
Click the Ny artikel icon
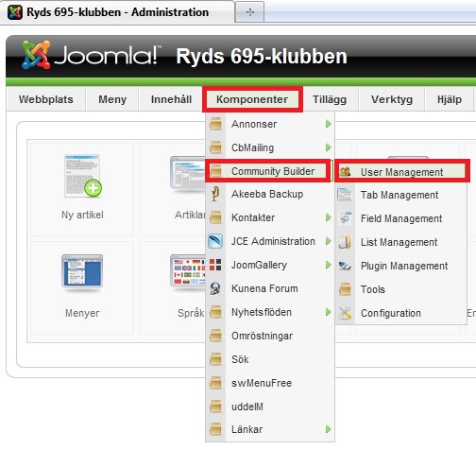coord(83,176)
